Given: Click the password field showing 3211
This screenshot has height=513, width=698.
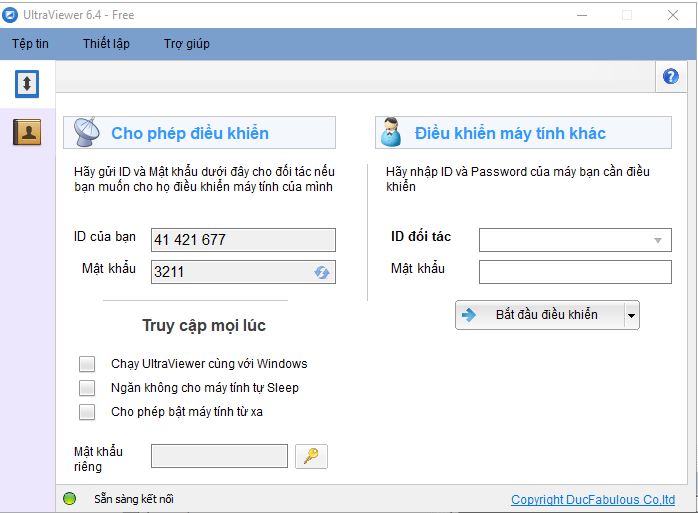Looking at the screenshot, I should 243,272.
